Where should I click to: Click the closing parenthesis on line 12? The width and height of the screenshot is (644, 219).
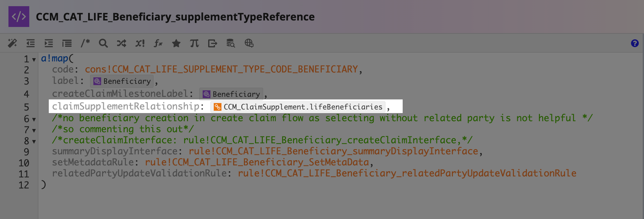44,185
